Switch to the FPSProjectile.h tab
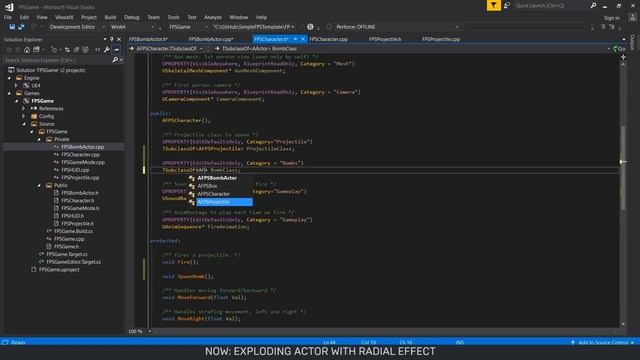This screenshot has height=360, width=640. pos(385,39)
